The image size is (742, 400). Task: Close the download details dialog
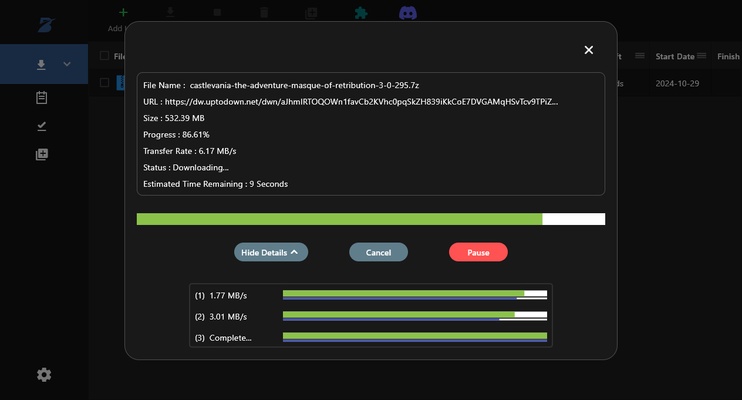(x=588, y=50)
